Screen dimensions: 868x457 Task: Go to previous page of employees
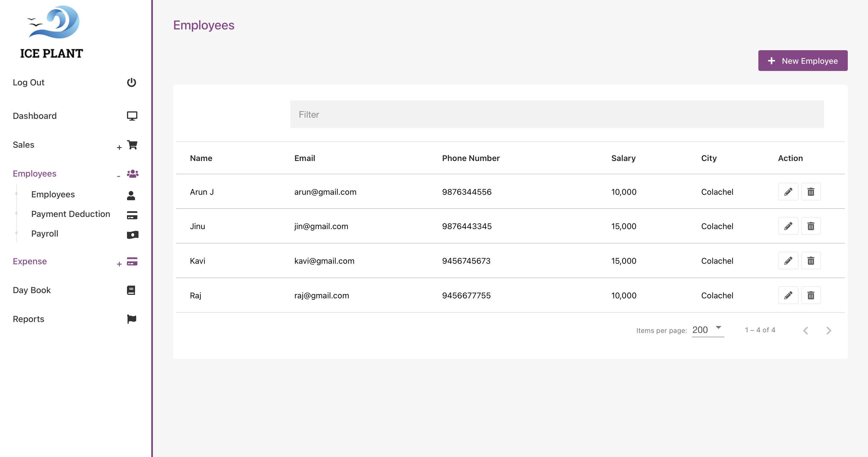(805, 330)
